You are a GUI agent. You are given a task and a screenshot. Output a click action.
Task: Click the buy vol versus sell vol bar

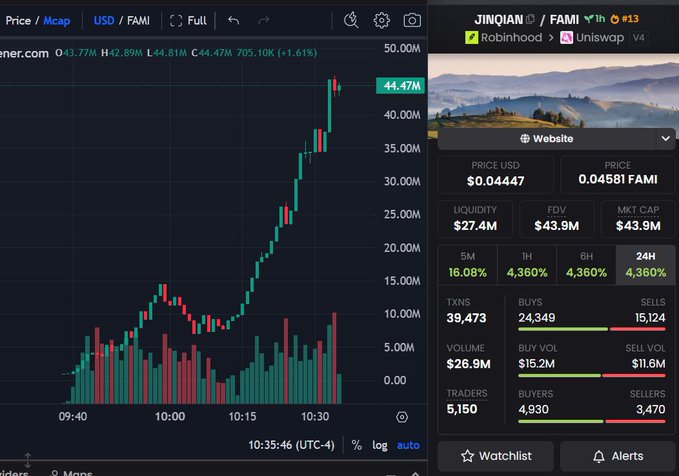tap(592, 375)
